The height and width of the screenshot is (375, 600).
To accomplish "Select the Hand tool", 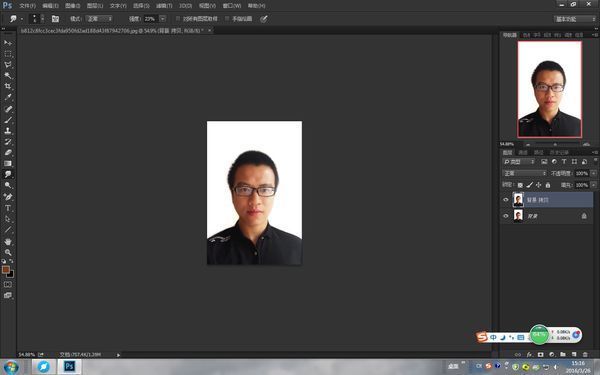I will [x=8, y=241].
